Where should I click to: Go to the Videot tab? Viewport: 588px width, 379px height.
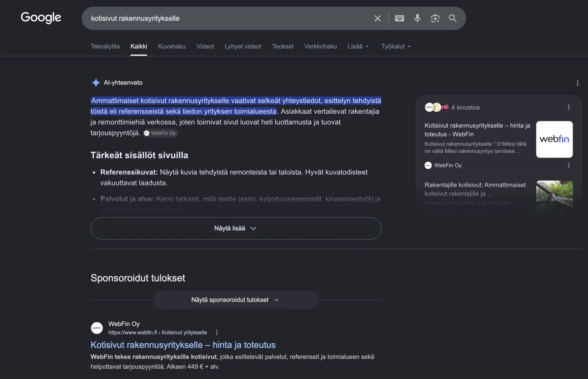coord(205,46)
